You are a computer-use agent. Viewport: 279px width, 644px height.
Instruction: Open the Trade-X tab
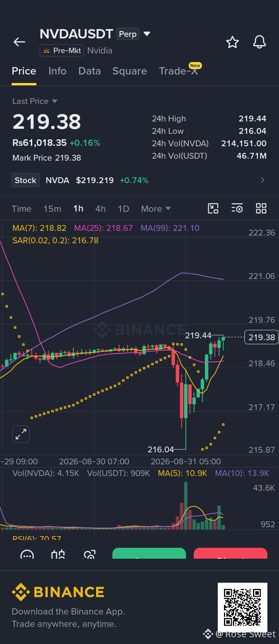(178, 71)
